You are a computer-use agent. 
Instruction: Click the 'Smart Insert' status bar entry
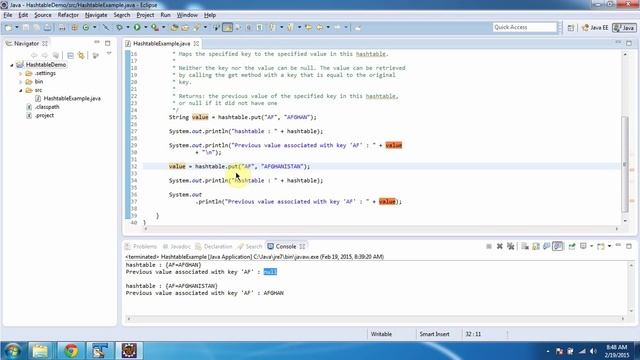(434, 334)
